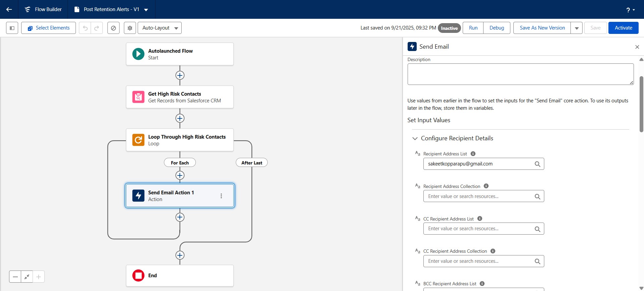This screenshot has height=291, width=644.
Task: Click the undo arrow icon
Action: 85,28
